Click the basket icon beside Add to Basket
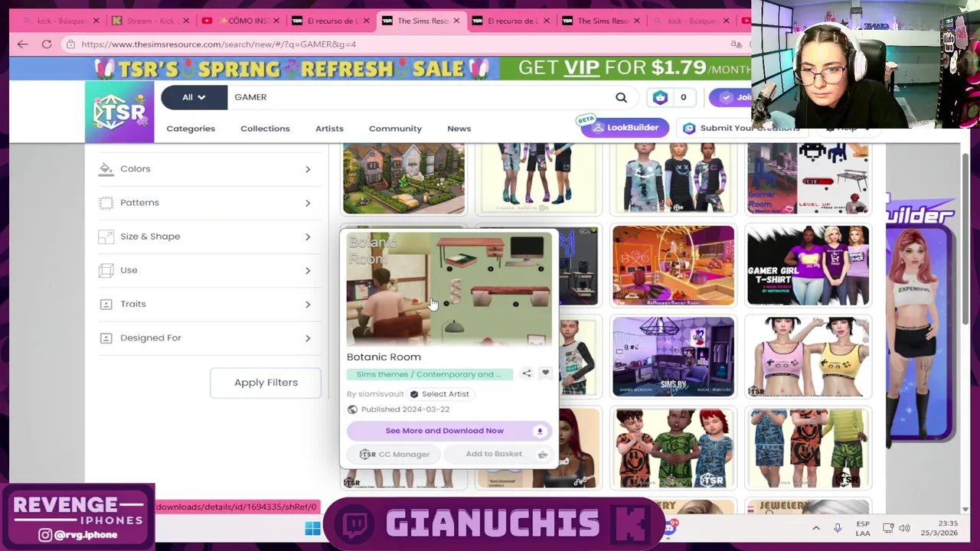The height and width of the screenshot is (551, 980). tap(542, 455)
